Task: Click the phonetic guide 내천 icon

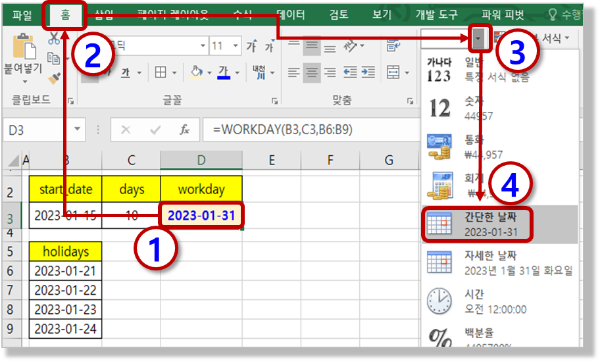Action: tap(260, 72)
